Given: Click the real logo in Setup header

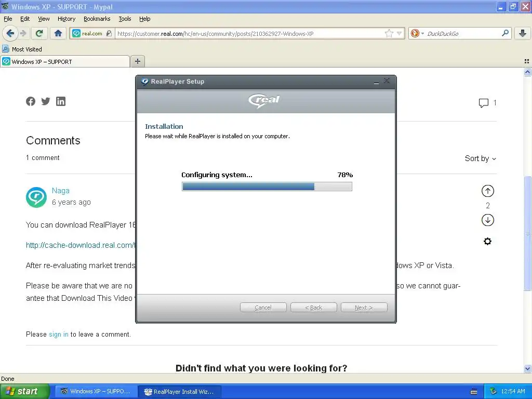Looking at the screenshot, I should coord(264,100).
